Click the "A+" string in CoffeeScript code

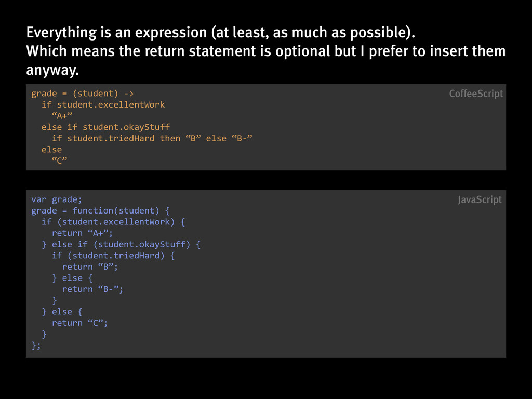pos(62,116)
